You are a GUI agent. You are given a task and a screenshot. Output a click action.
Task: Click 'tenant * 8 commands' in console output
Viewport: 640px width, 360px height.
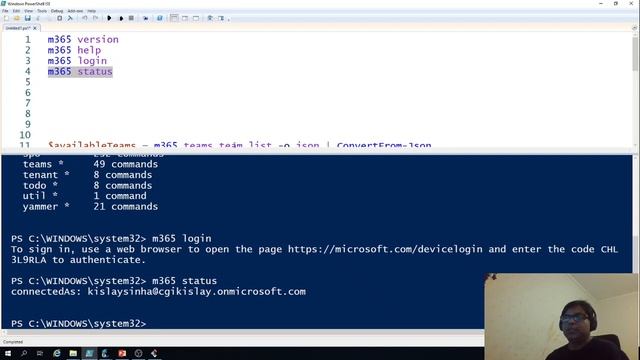[x=87, y=175]
